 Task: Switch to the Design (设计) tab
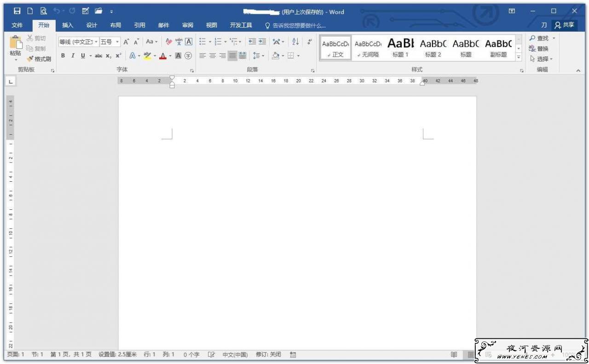click(x=92, y=25)
